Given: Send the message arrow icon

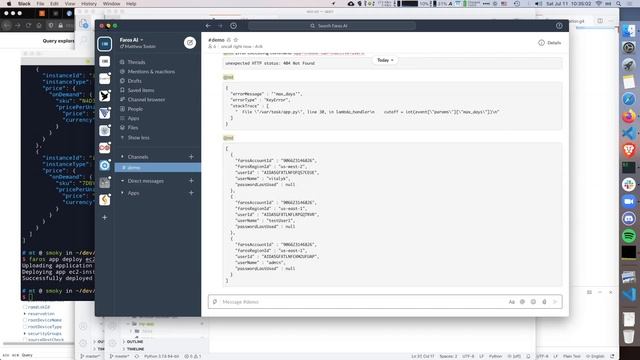Looking at the screenshot, I should click(x=555, y=302).
